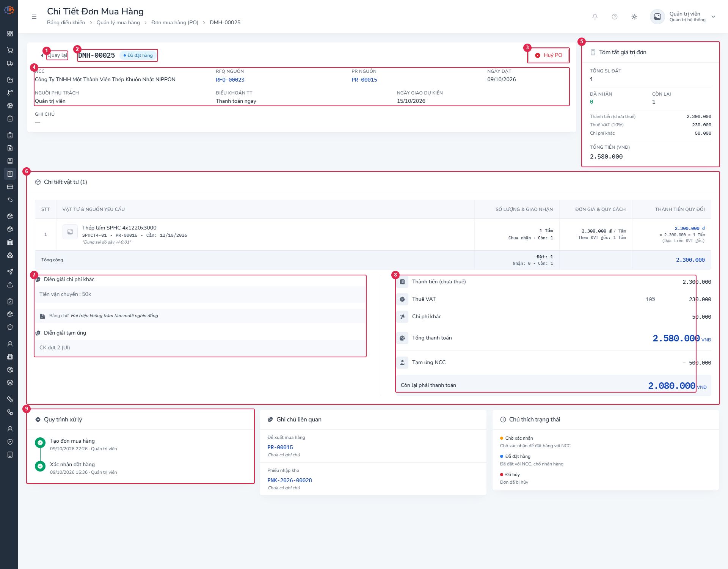The width and height of the screenshot is (728, 569).
Task: Open the stacked layers sidebar icon
Action: click(10, 383)
